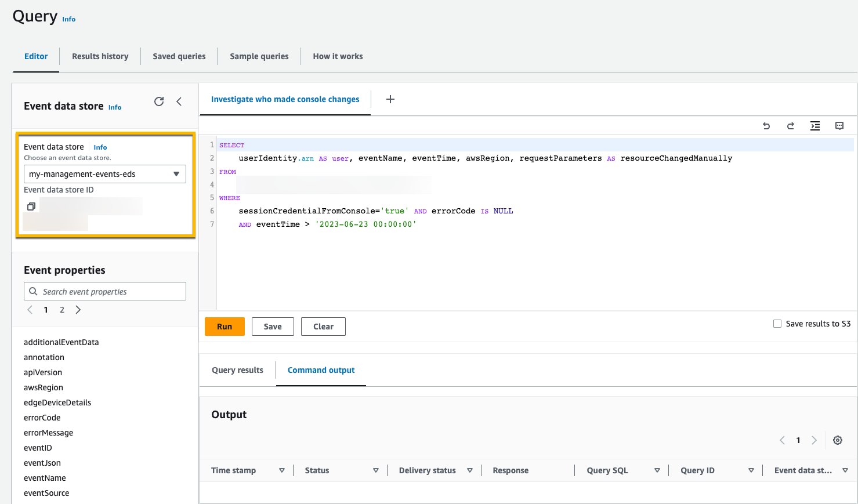Redo the last query edit

coord(790,126)
